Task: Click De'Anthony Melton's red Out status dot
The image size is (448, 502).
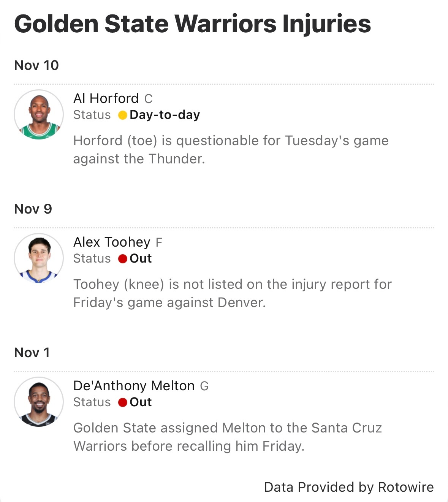Action: [x=122, y=402]
